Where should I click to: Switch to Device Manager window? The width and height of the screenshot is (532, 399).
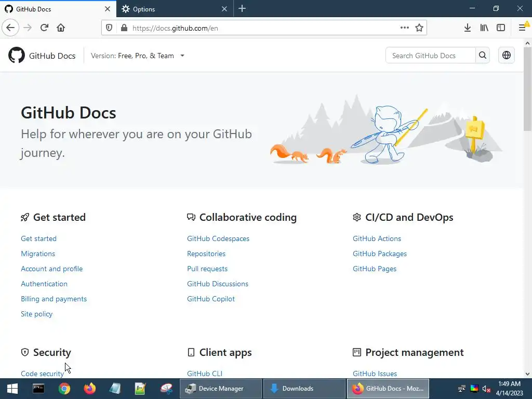click(220, 389)
